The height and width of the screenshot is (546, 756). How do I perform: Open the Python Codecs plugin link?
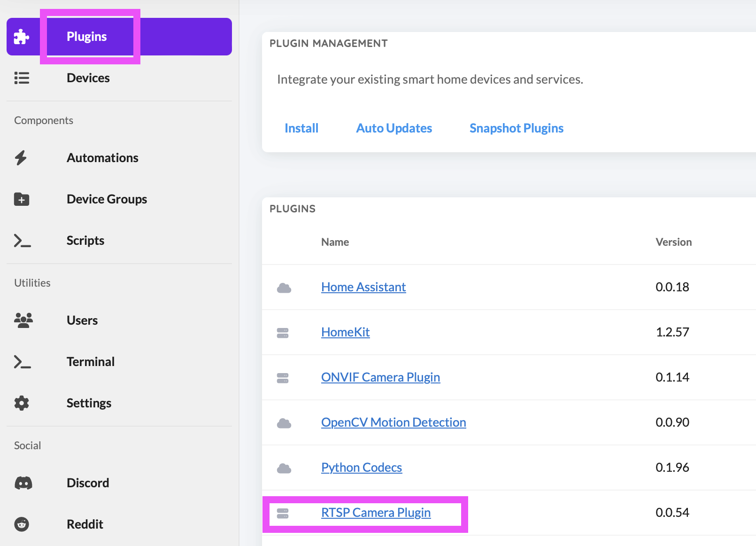pyautogui.click(x=362, y=468)
